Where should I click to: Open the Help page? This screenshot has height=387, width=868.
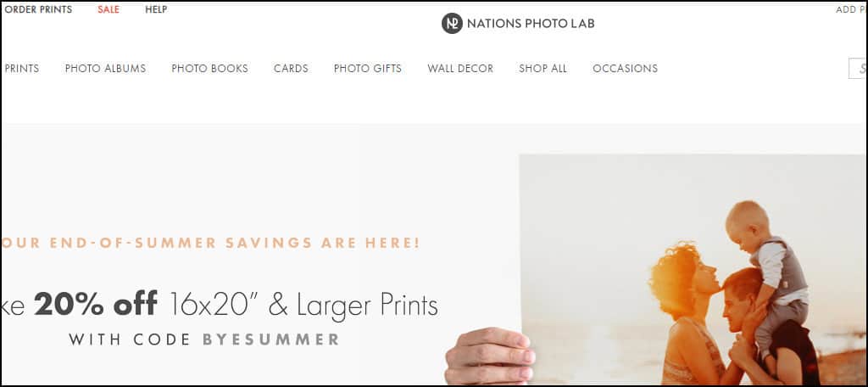tap(156, 9)
